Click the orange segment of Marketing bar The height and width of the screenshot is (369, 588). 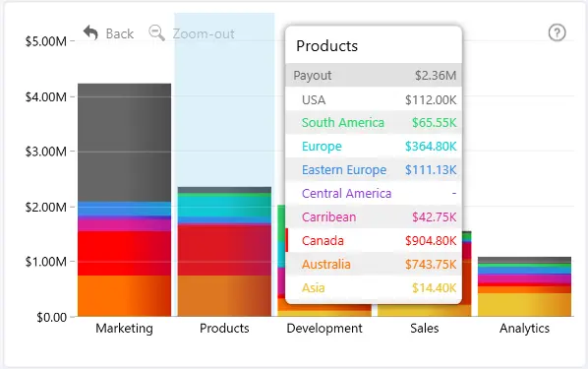(125, 296)
